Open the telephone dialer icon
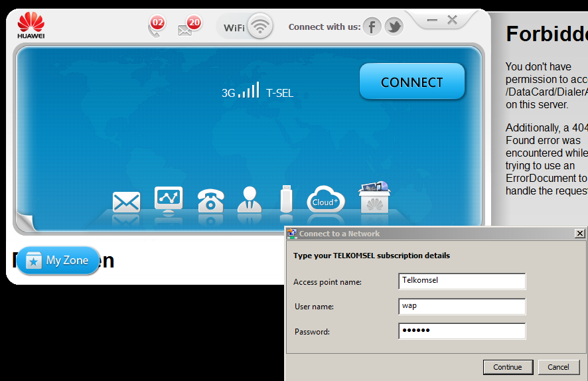 tap(211, 201)
